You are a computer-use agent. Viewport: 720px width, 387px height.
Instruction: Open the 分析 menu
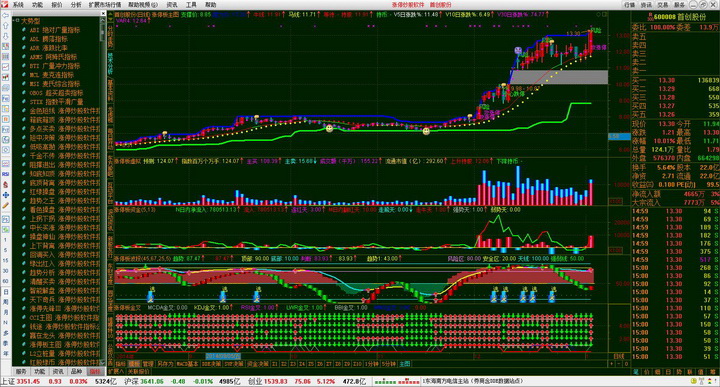click(76, 5)
